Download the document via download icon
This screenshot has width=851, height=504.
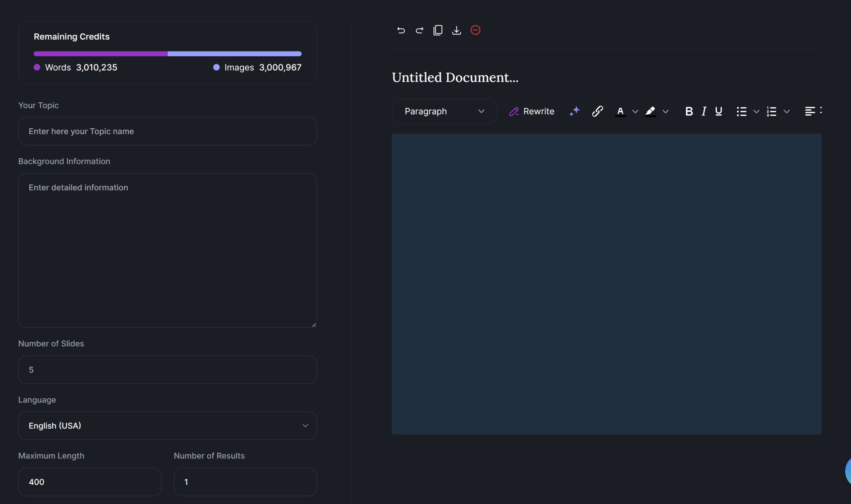456,30
